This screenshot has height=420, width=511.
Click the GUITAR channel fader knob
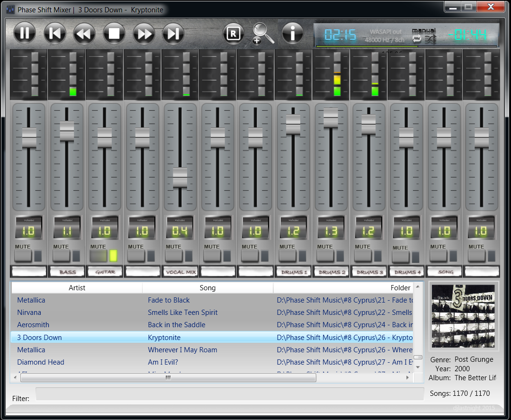pos(105,138)
